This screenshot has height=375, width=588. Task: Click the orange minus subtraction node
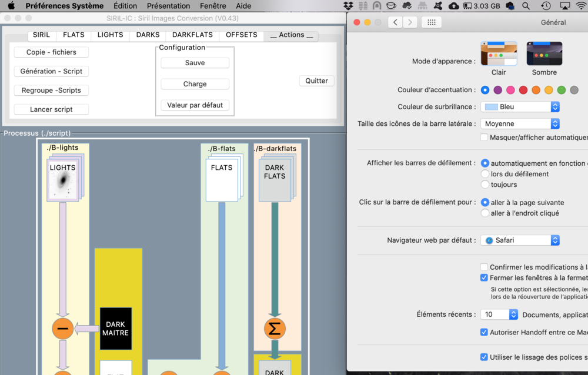coord(63,329)
